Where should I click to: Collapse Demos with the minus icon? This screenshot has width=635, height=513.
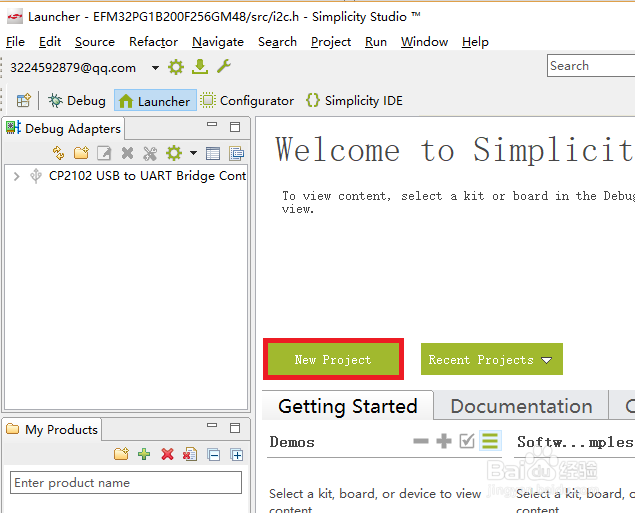coord(421,441)
